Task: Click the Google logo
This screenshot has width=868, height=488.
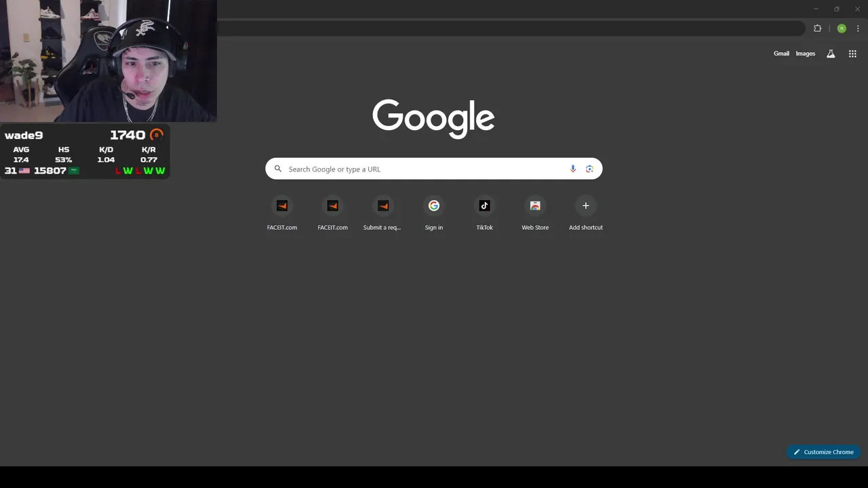Action: click(x=433, y=119)
